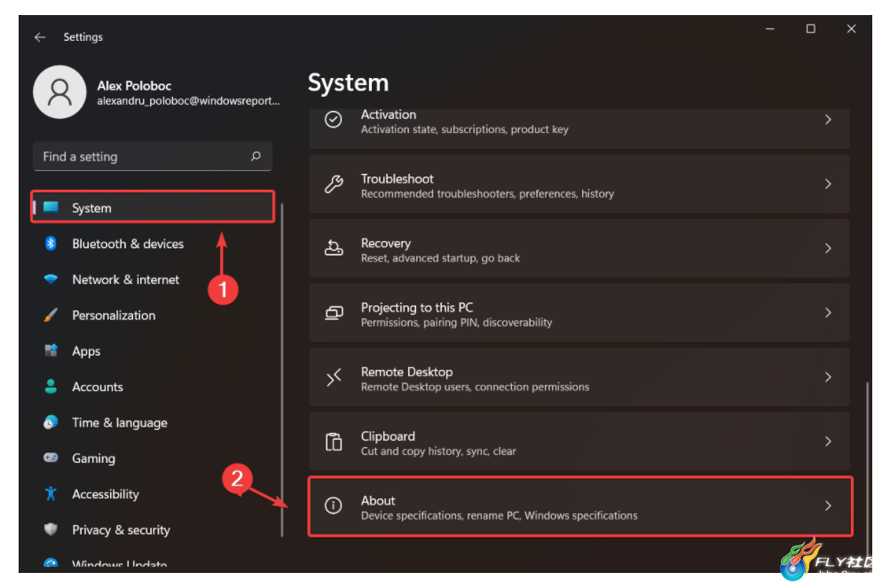Viewport: 890px width, 588px height.
Task: Minimize the Settings window
Action: pyautogui.click(x=770, y=28)
